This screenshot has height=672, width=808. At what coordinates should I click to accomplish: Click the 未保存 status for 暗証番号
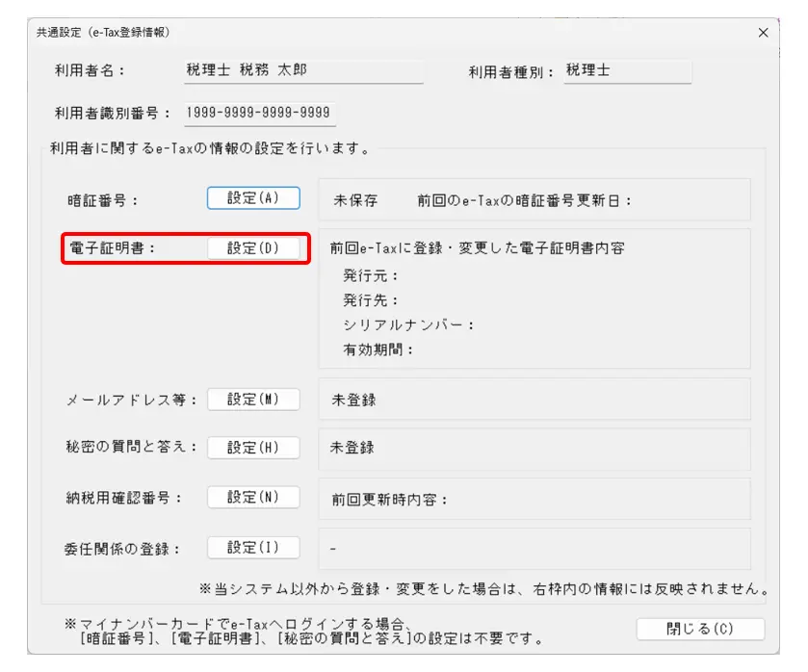(x=355, y=200)
